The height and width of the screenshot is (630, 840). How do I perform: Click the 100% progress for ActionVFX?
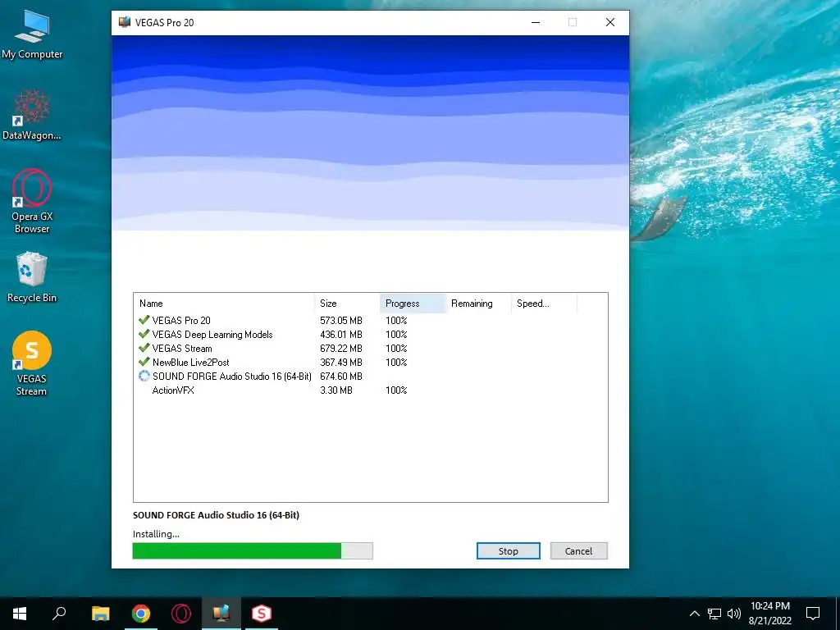[x=396, y=390]
